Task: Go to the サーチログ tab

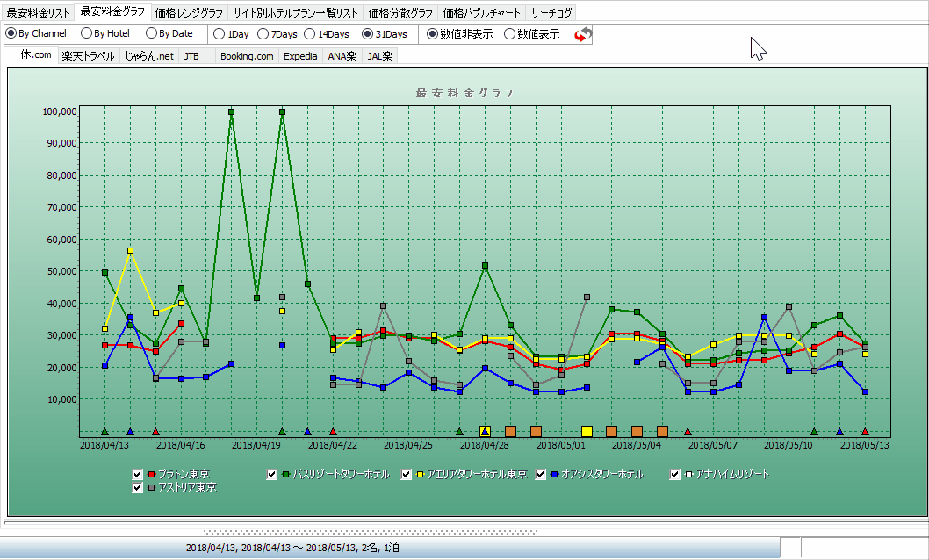Action: click(551, 12)
